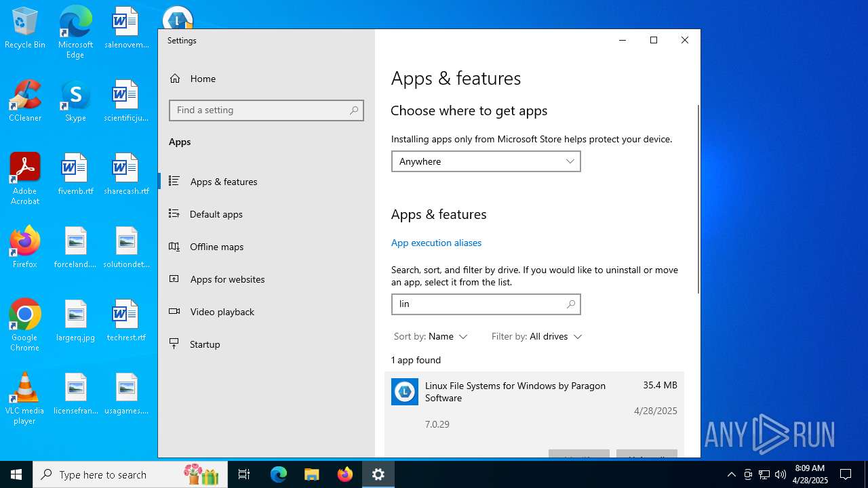Select Apps & features in sidebar
Viewport: 868px width, 488px height.
pos(266,182)
